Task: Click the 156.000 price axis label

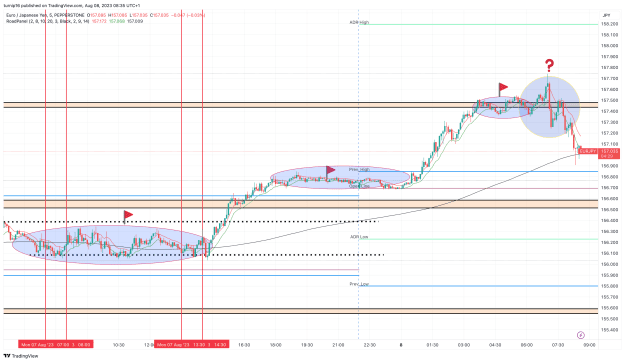Action: point(609,264)
